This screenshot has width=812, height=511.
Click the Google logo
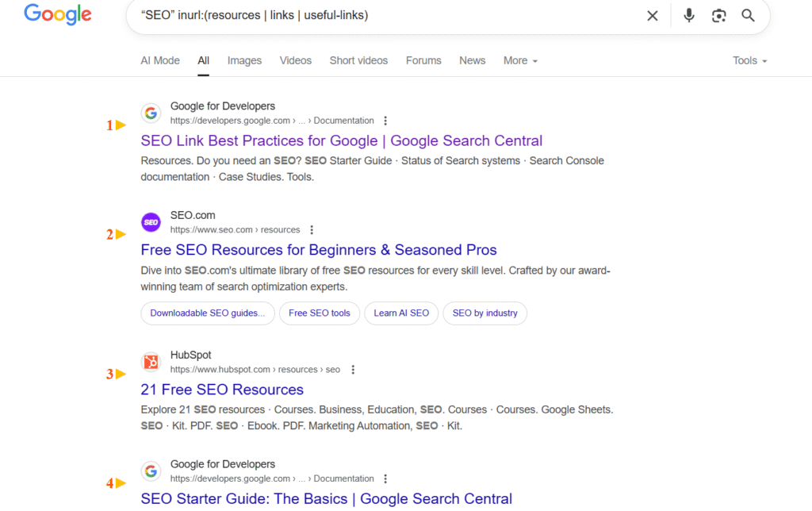57,14
